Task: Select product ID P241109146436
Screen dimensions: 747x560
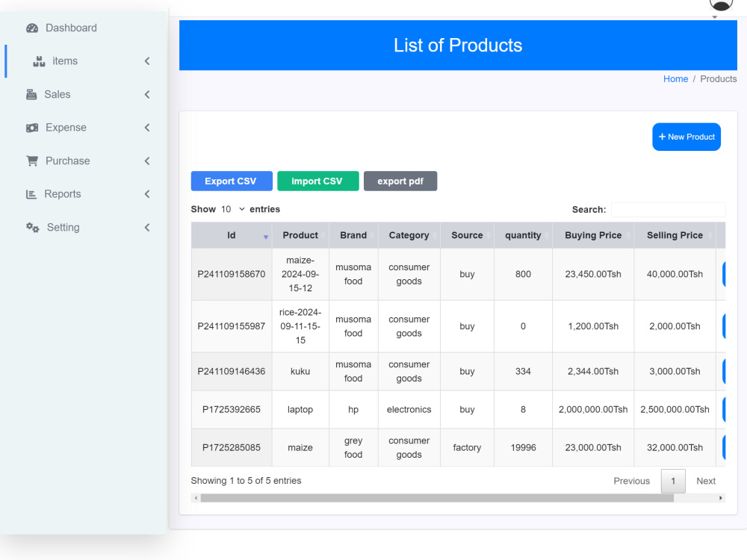Action: [x=232, y=371]
